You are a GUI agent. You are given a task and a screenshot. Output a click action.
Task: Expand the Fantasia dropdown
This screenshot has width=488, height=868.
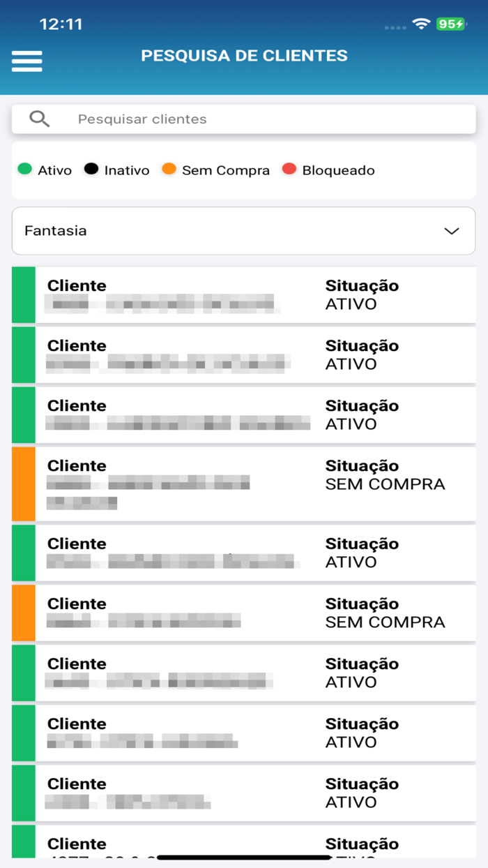244,230
